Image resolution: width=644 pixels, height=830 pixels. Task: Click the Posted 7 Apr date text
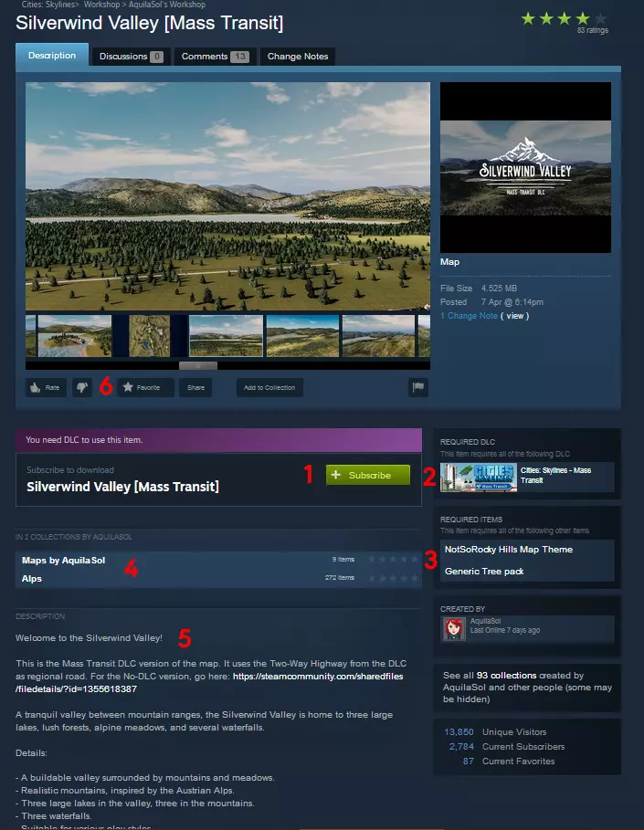512,302
